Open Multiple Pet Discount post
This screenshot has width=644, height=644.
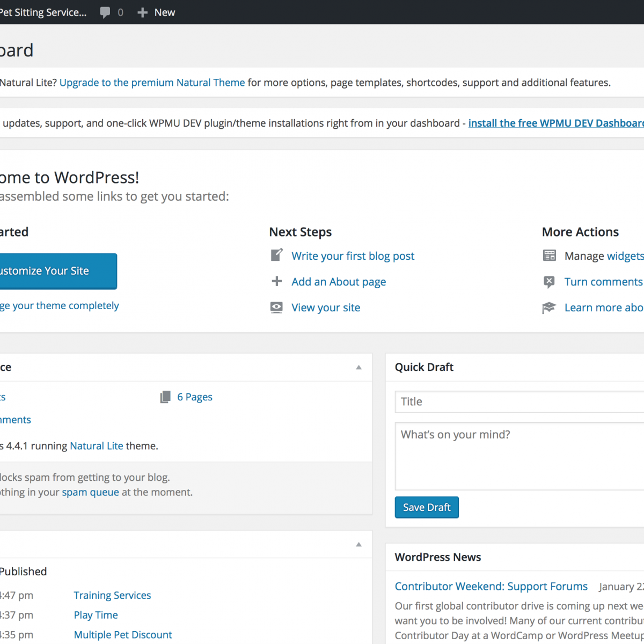point(123,635)
